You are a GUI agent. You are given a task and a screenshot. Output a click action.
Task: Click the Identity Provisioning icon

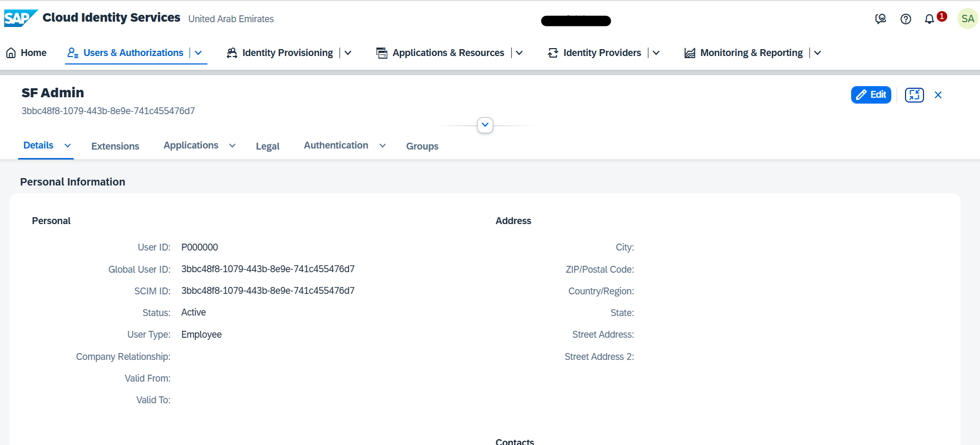click(232, 53)
